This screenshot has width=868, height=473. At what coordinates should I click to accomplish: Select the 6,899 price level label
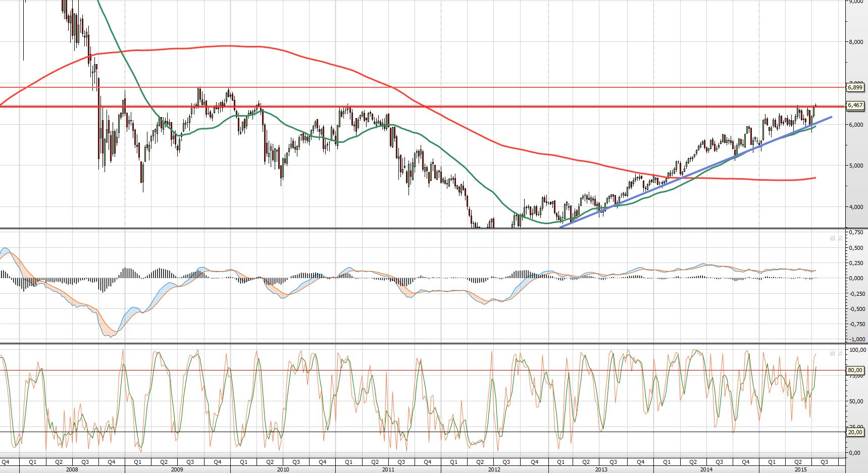click(855, 87)
